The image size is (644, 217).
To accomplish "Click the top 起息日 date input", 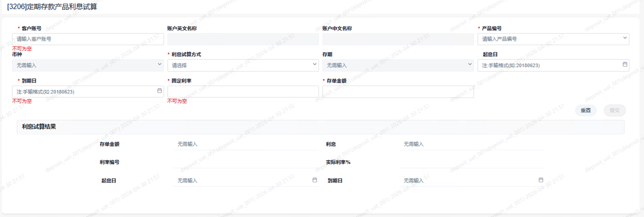I will (553, 65).
